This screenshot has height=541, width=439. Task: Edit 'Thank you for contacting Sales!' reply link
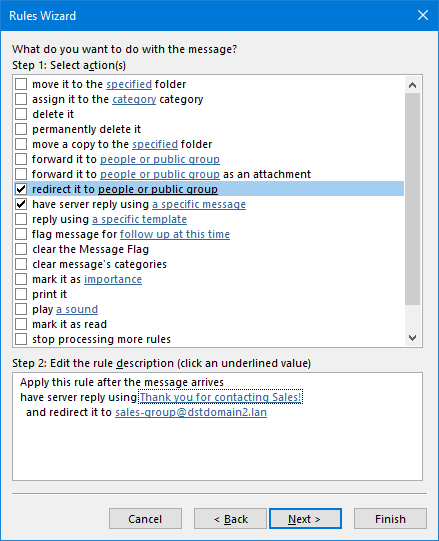coord(221,397)
